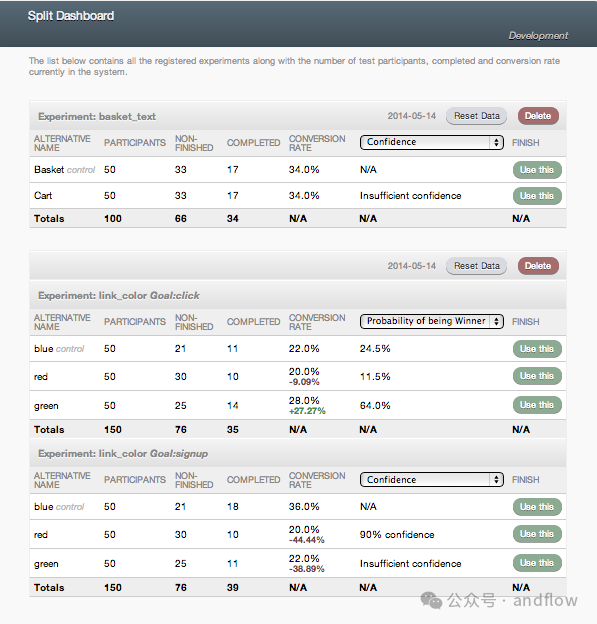Image resolution: width=597 pixels, height=624 pixels.
Task: Click Experiment: link_color Goal:click heading
Action: (x=119, y=296)
